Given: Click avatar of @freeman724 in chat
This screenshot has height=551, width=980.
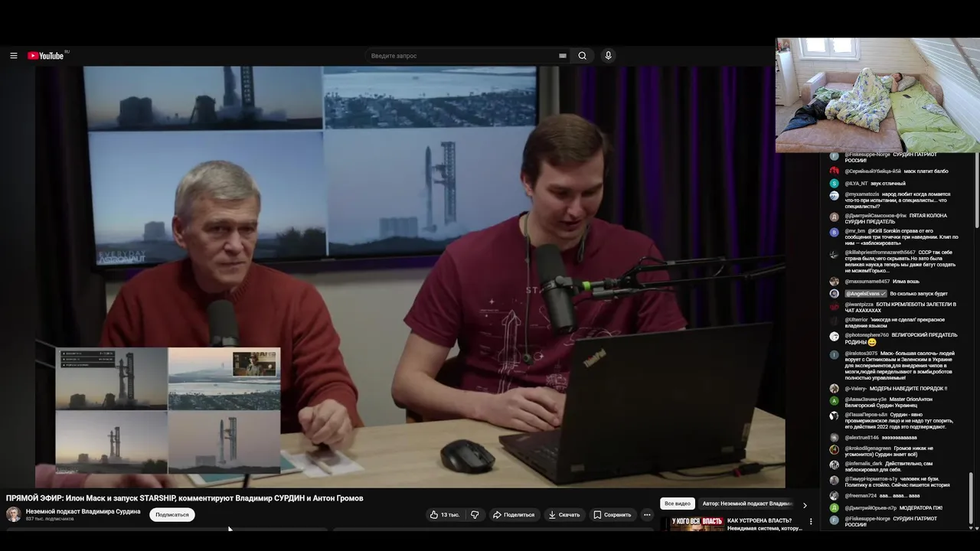Looking at the screenshot, I should pyautogui.click(x=835, y=496).
